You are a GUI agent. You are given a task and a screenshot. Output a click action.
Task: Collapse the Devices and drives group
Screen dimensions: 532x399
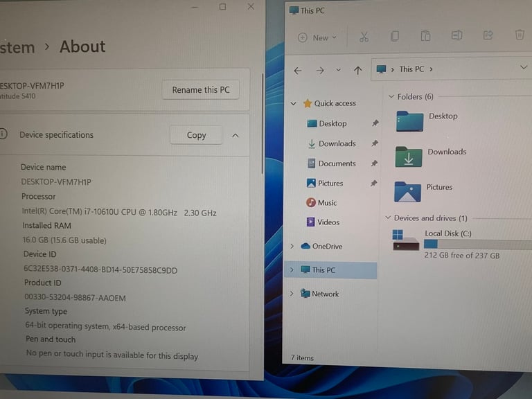[388, 218]
